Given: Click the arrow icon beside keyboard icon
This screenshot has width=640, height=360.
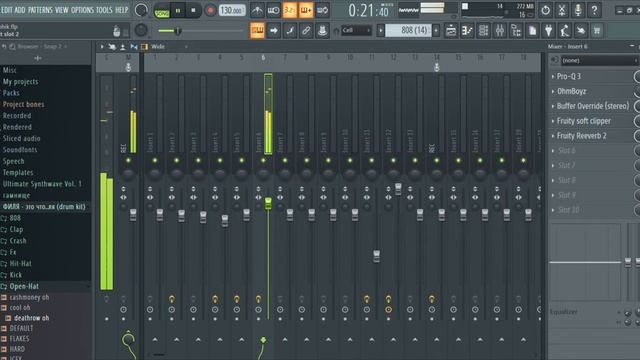Looking at the screenshot, I should (273, 30).
